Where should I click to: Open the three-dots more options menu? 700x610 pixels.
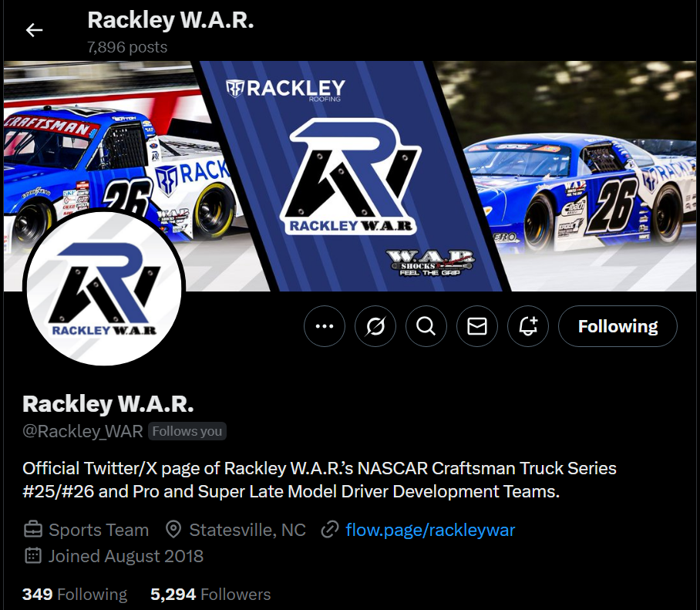pos(325,326)
